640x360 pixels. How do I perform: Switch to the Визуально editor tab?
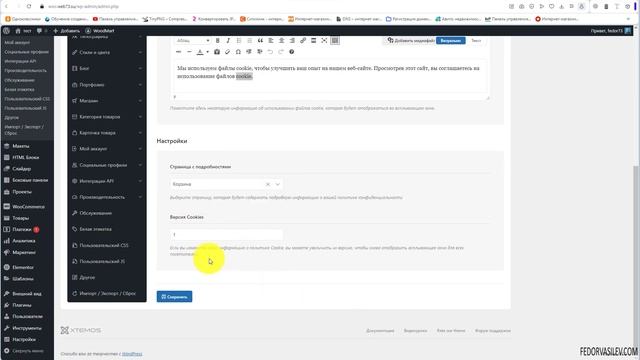point(451,40)
